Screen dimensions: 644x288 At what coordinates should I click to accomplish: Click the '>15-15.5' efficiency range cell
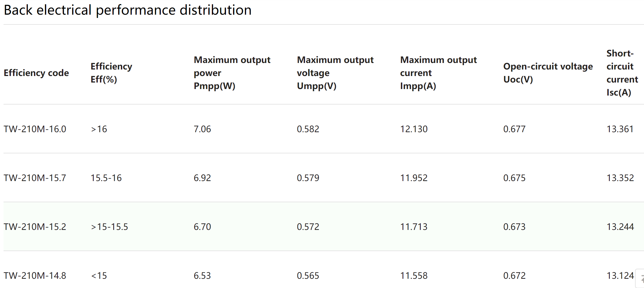click(109, 227)
